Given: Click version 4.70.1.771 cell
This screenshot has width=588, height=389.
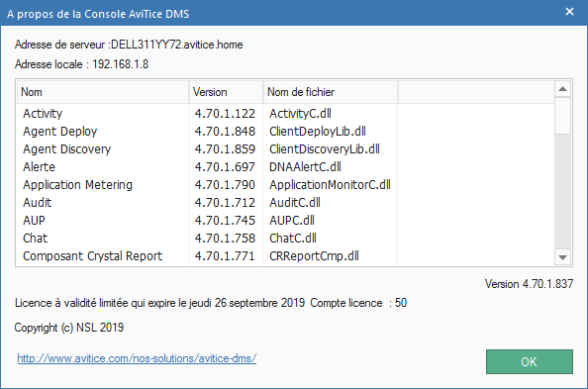Looking at the screenshot, I should [225, 255].
